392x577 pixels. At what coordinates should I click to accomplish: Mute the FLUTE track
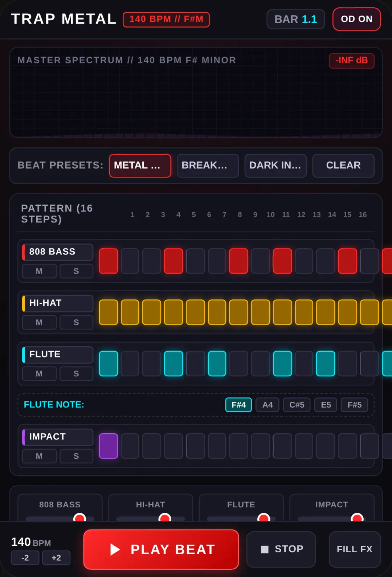click(x=39, y=373)
